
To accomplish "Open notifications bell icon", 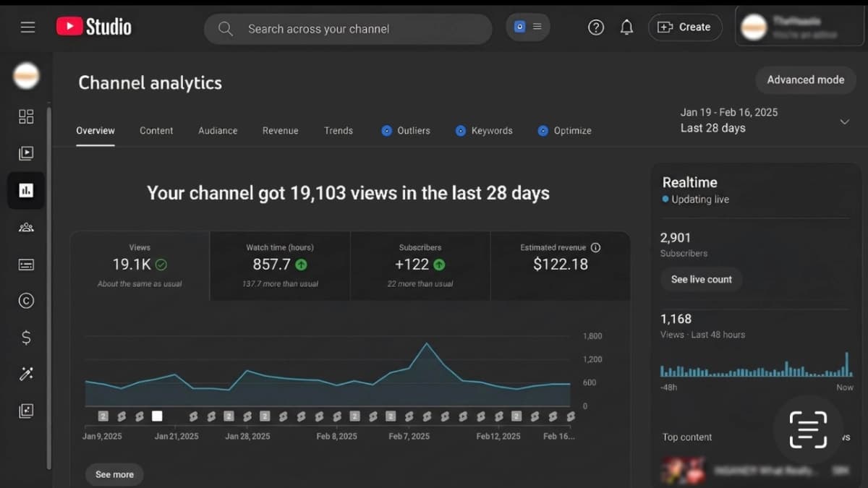I will 627,27.
